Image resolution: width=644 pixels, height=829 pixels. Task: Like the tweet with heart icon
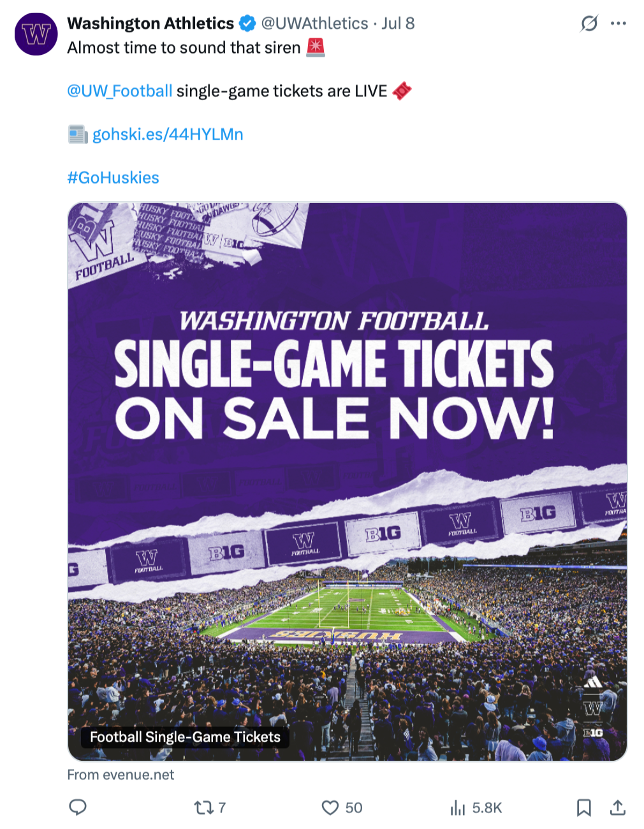pos(330,808)
